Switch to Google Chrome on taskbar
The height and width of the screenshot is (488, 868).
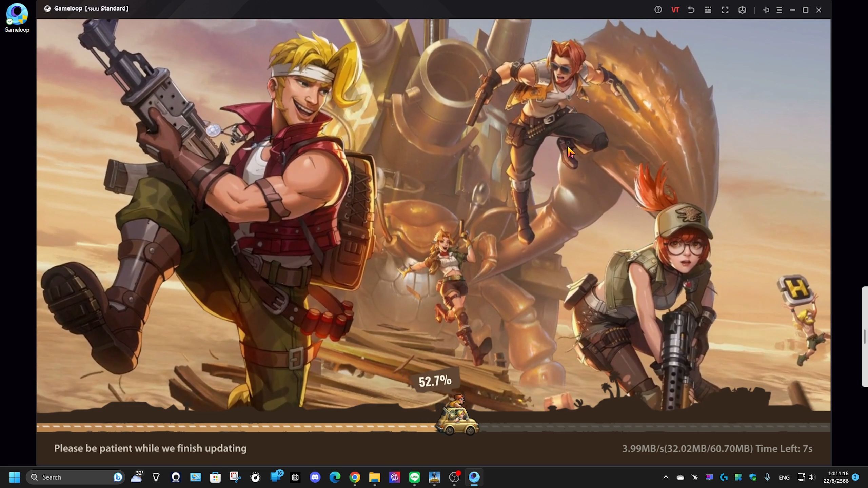[x=355, y=477]
